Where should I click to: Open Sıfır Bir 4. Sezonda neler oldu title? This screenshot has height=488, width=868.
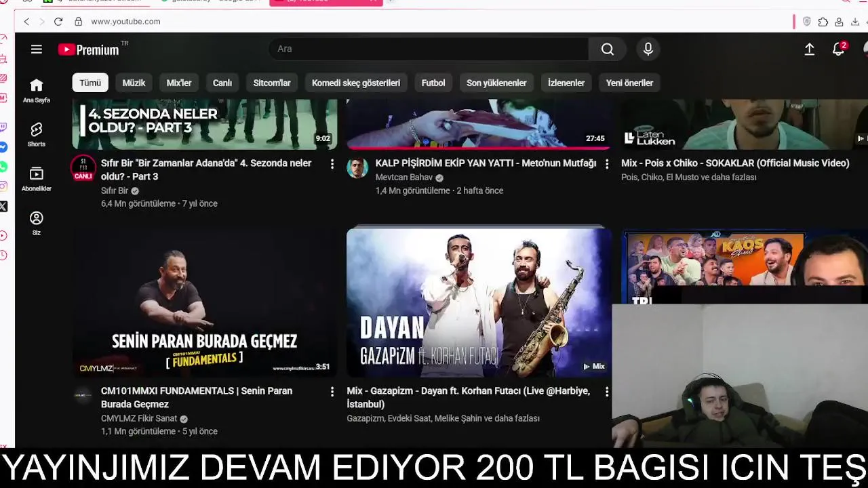[206, 170]
